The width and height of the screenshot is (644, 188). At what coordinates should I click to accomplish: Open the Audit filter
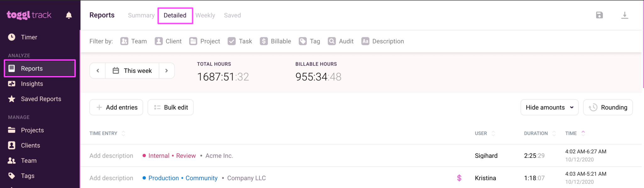[x=340, y=41]
